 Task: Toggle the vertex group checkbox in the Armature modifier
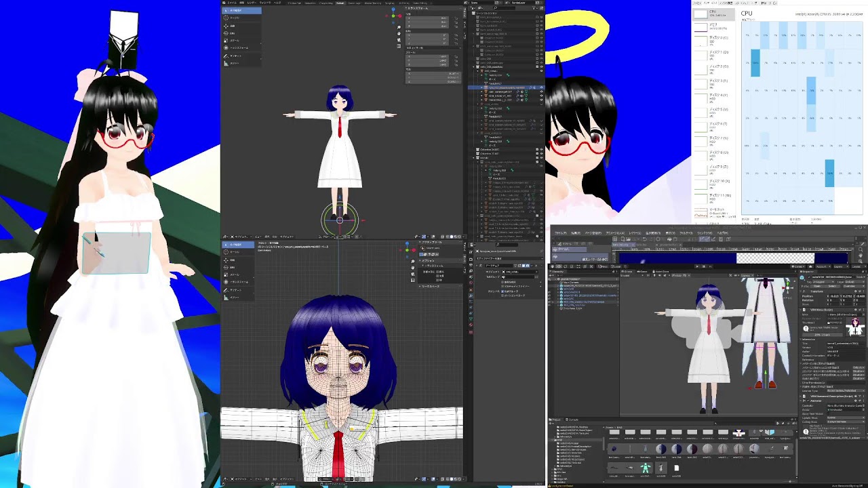point(502,291)
